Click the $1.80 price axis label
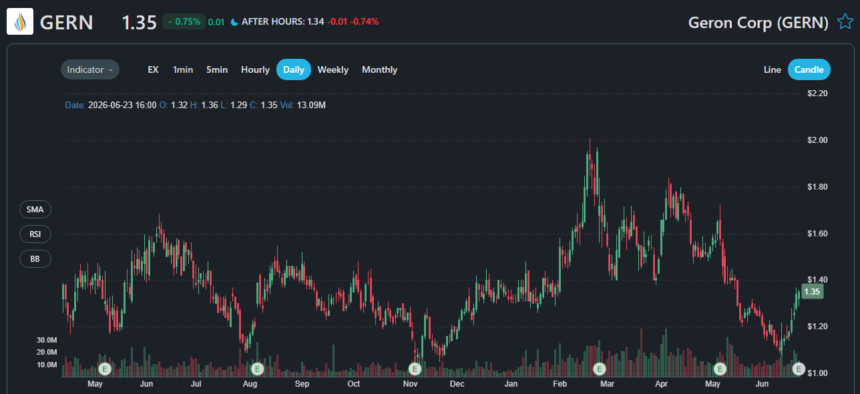The width and height of the screenshot is (860, 394). pos(818,187)
